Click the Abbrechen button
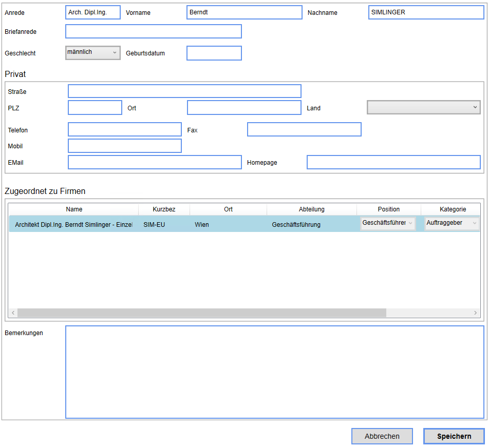The height and width of the screenshot is (448, 488). (x=382, y=436)
